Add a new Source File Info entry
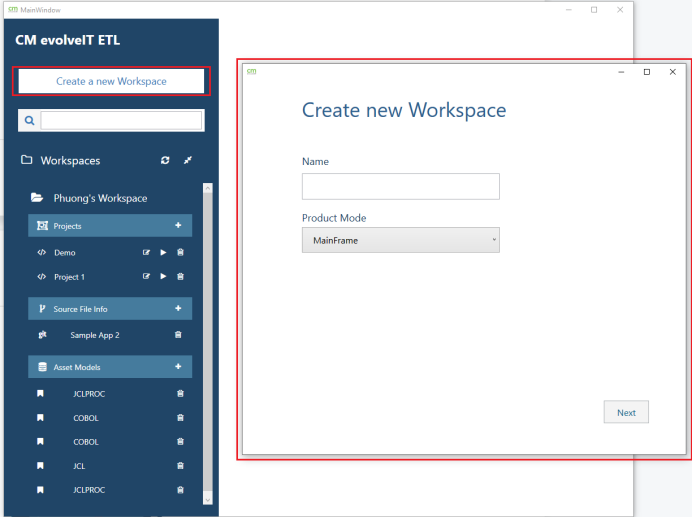Image resolution: width=692 pixels, height=517 pixels. [x=178, y=309]
